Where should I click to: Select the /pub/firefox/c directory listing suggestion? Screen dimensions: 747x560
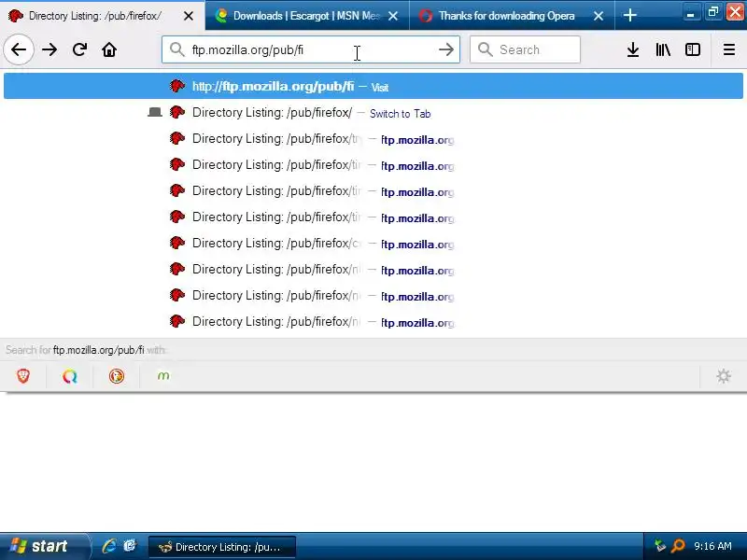373,244
